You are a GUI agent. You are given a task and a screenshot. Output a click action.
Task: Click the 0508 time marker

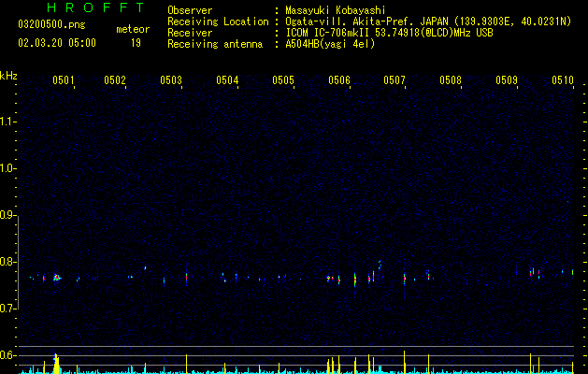[451, 80]
